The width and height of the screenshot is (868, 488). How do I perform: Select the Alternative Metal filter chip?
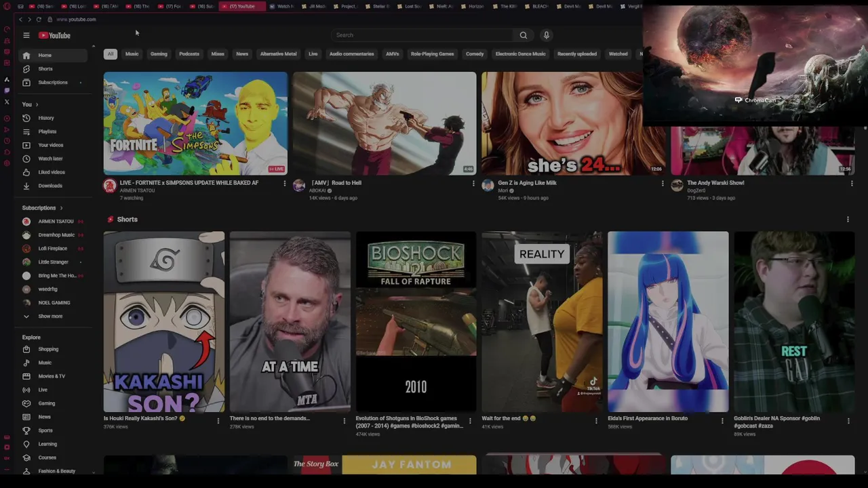[x=278, y=54]
